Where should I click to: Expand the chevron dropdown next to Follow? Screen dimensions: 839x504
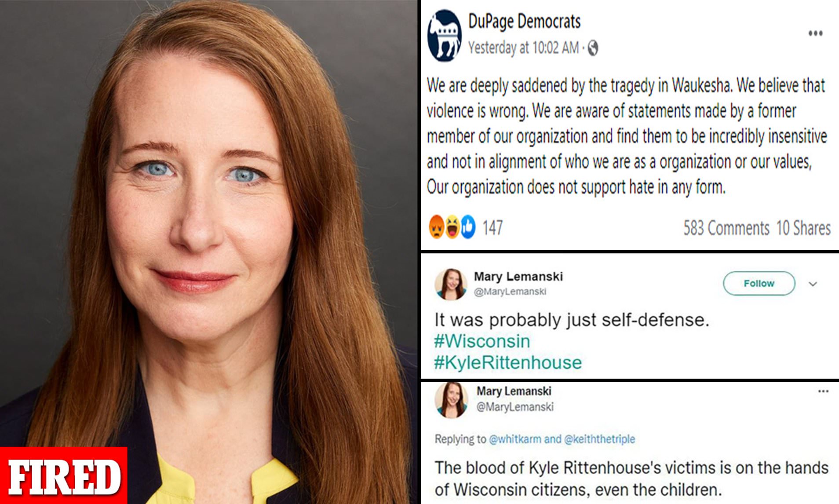[x=813, y=284]
